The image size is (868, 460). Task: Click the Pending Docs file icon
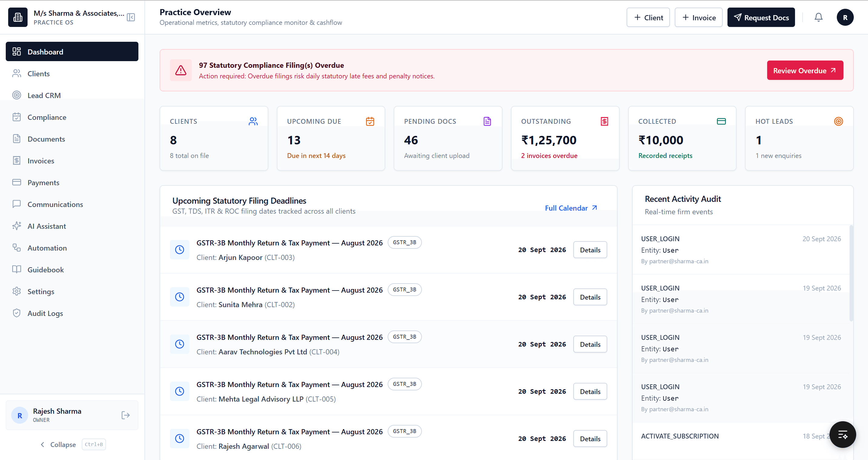487,121
